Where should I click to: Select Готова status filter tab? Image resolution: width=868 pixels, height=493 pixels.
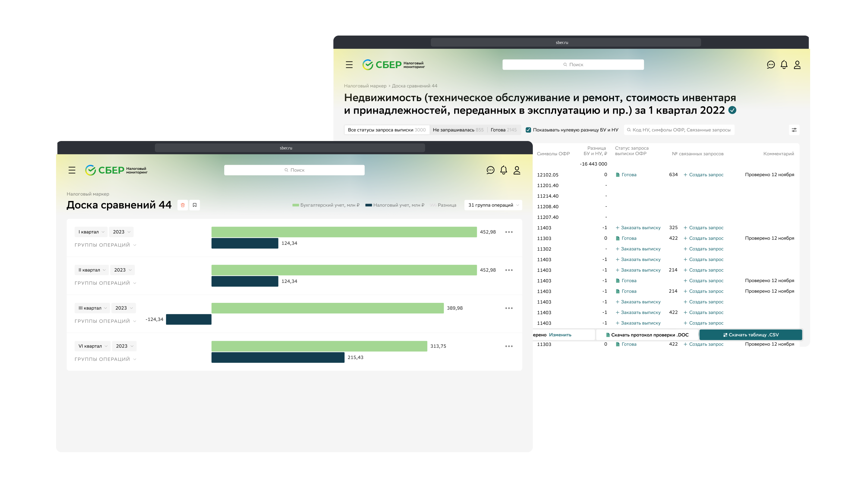pyautogui.click(x=503, y=130)
